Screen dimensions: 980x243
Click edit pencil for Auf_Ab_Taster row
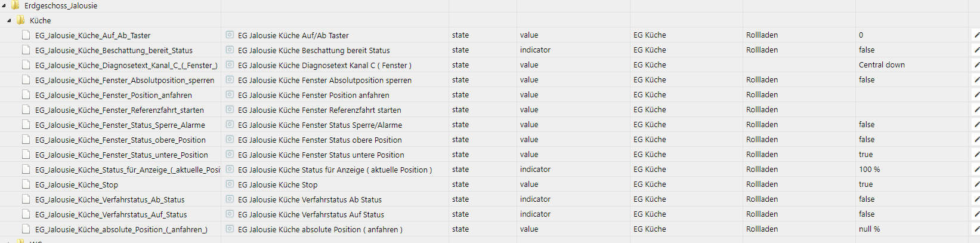pos(976,35)
